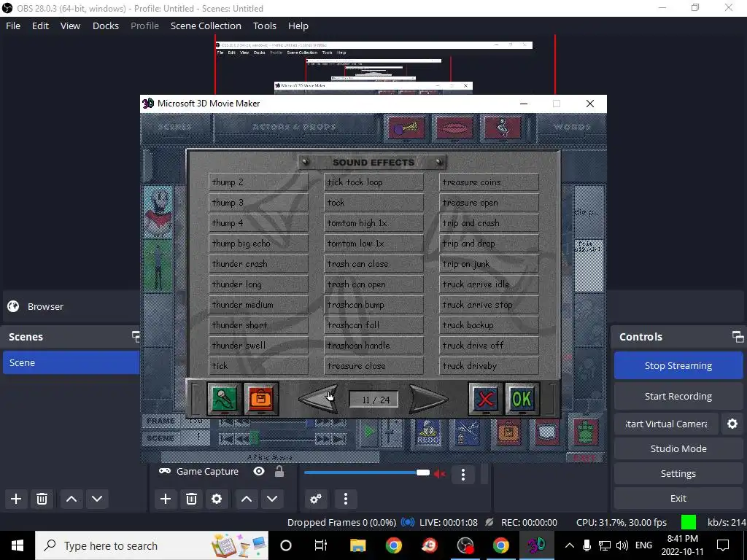Choose 'trip on junk' sound effect
The width and height of the screenshot is (747, 560).
click(x=489, y=264)
